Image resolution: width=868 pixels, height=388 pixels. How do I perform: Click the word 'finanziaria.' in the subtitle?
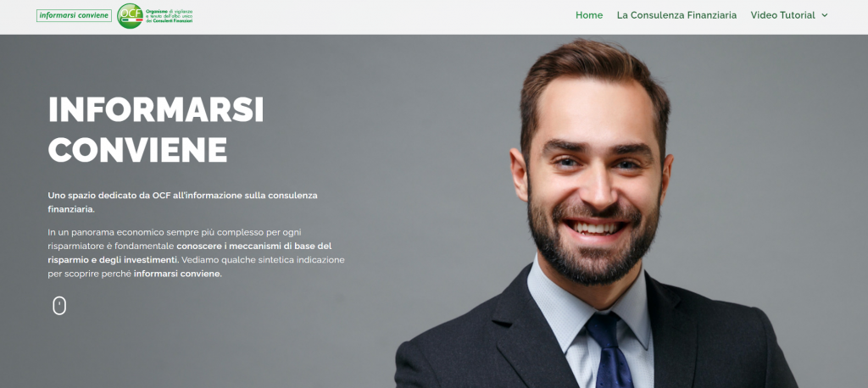[x=71, y=210]
